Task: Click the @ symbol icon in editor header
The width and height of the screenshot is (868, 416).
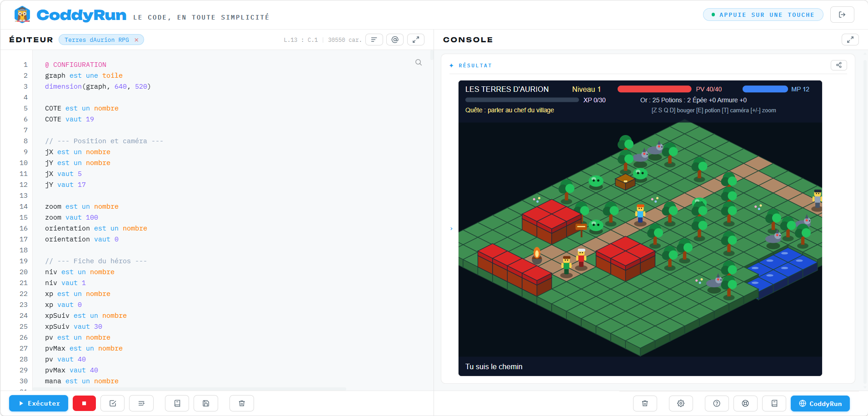Action: 395,40
